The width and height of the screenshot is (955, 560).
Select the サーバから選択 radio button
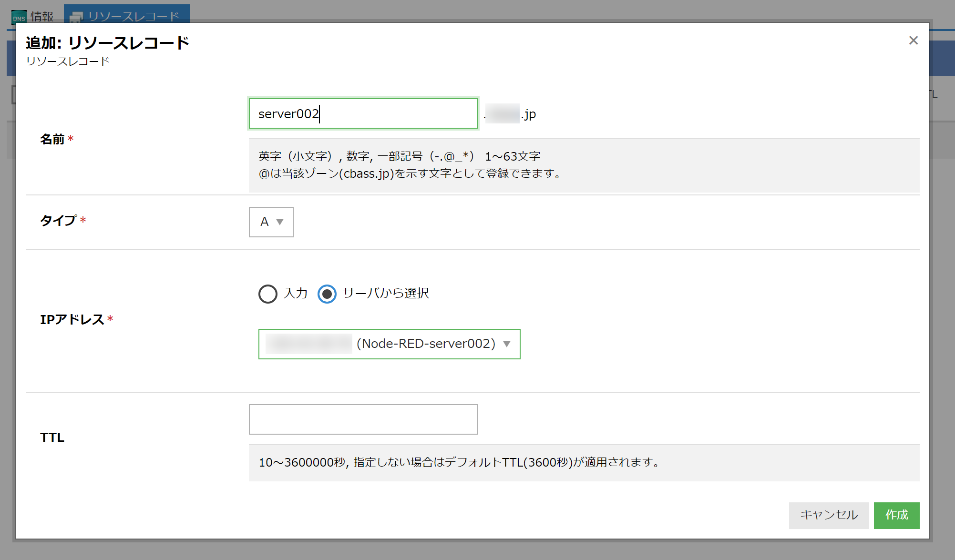[x=327, y=294]
